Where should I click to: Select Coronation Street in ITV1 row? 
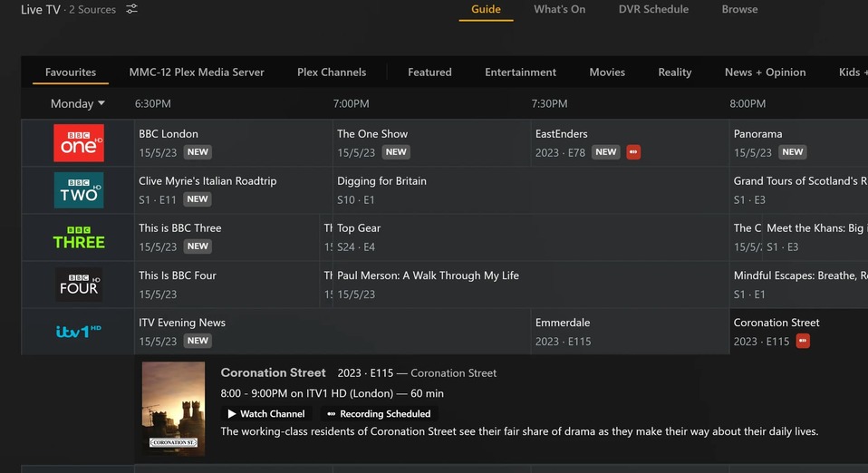[799, 332]
